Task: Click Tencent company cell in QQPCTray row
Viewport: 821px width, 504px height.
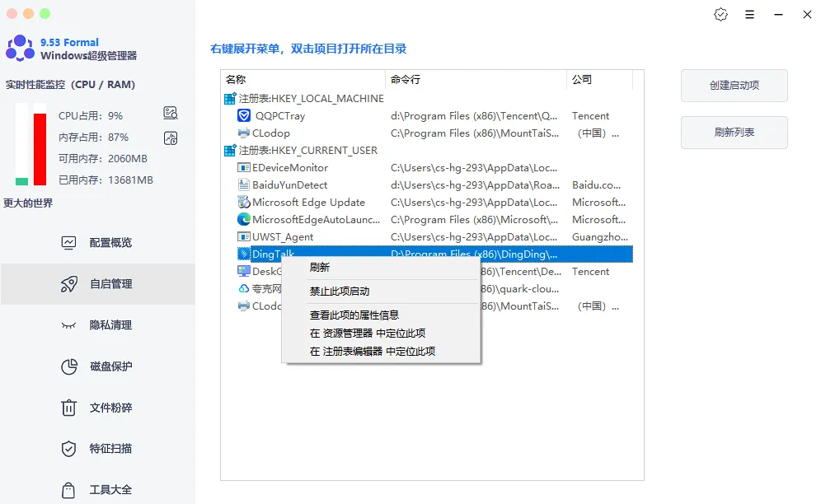Action: tap(591, 115)
